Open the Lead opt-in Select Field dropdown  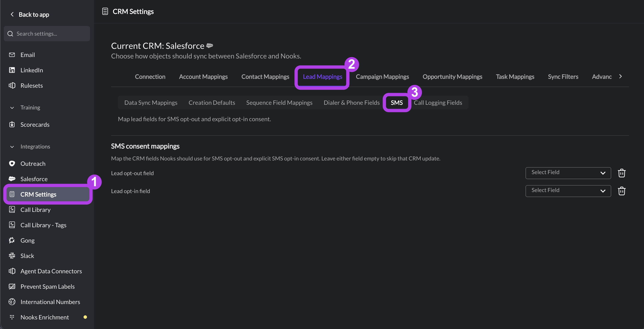(x=568, y=191)
